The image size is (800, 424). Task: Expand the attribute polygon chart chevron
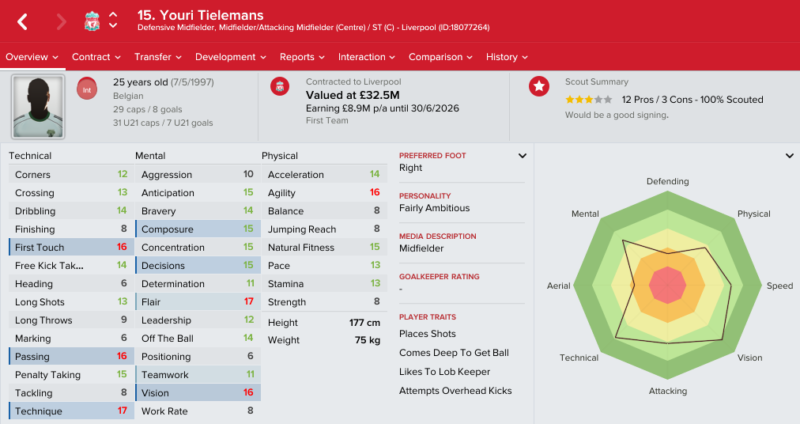[x=789, y=156]
